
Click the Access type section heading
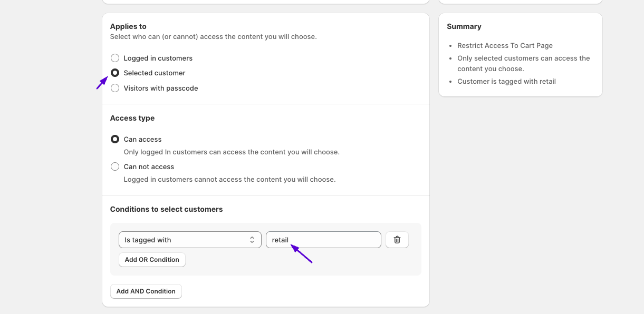click(x=132, y=118)
